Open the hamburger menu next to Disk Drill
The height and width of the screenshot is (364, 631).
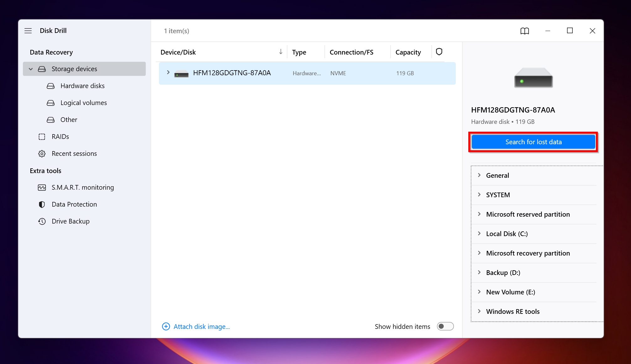point(28,31)
